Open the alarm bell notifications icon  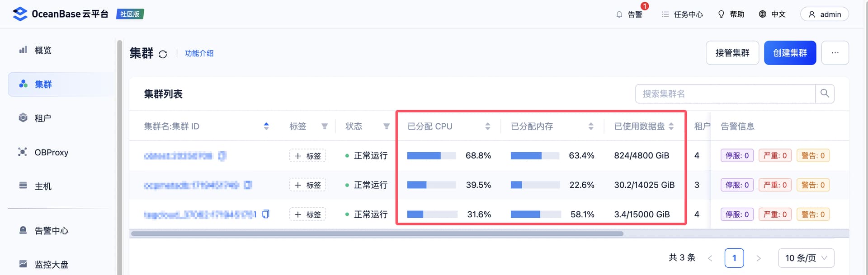(619, 14)
